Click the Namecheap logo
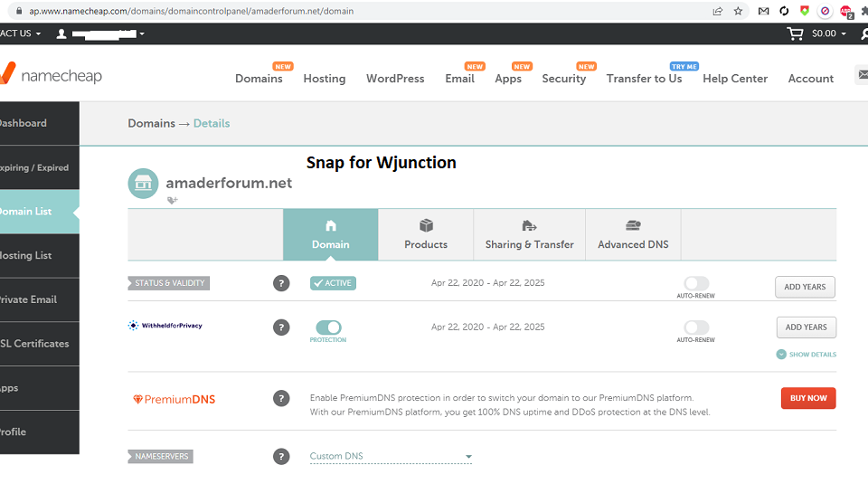 (52, 74)
